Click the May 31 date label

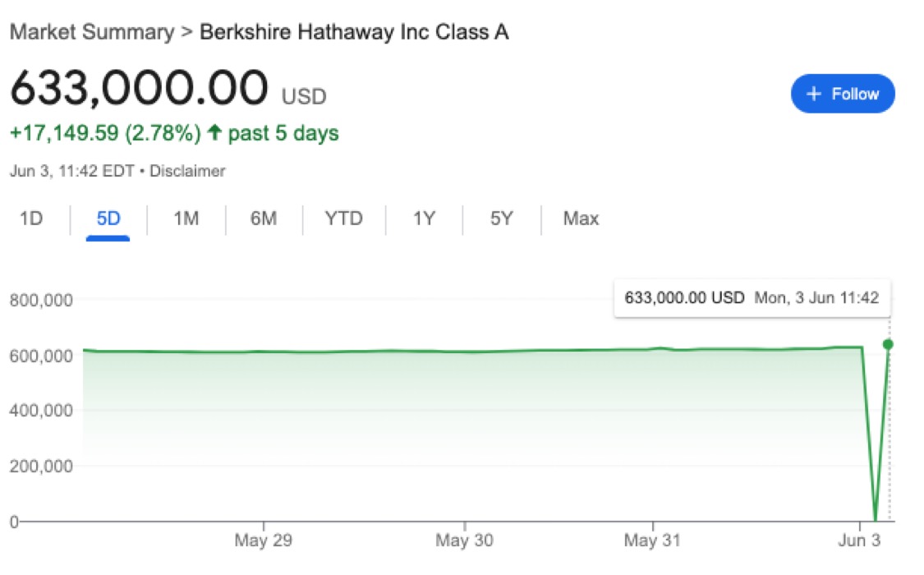[652, 541]
